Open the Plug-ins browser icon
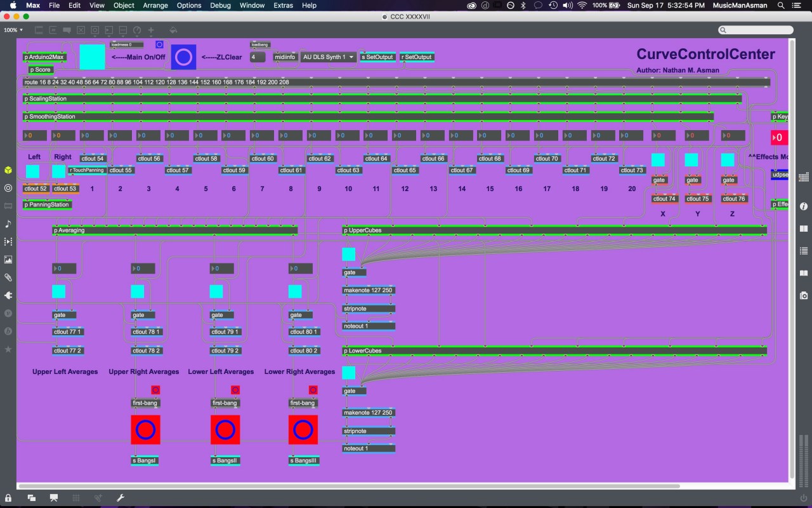Viewport: 812px width, 508px height. coord(8,295)
